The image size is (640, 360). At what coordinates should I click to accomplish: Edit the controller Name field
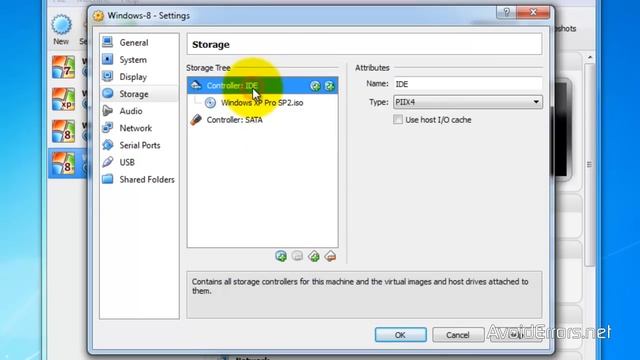[x=468, y=84]
